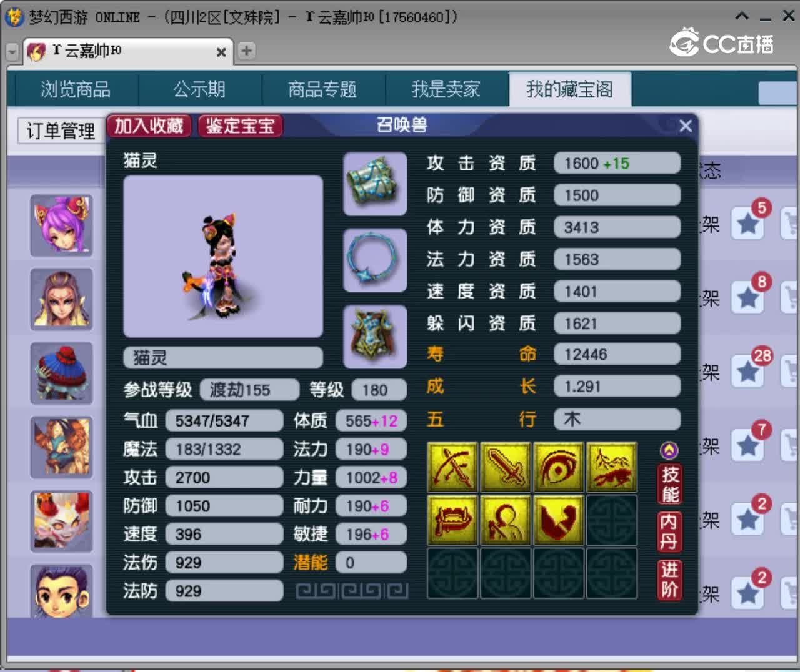
Task: Click the purple-haired boy avatar
Action: [x=61, y=591]
